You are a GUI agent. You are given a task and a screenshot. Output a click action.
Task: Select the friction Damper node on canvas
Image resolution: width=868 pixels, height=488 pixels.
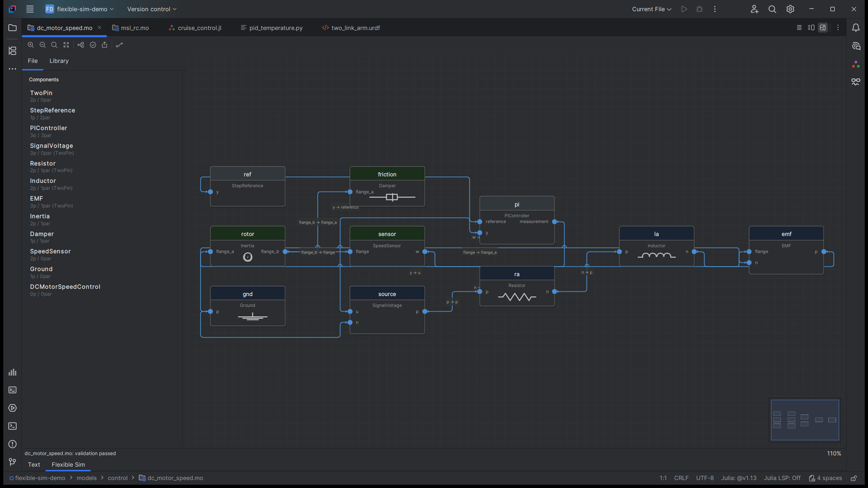click(x=387, y=187)
